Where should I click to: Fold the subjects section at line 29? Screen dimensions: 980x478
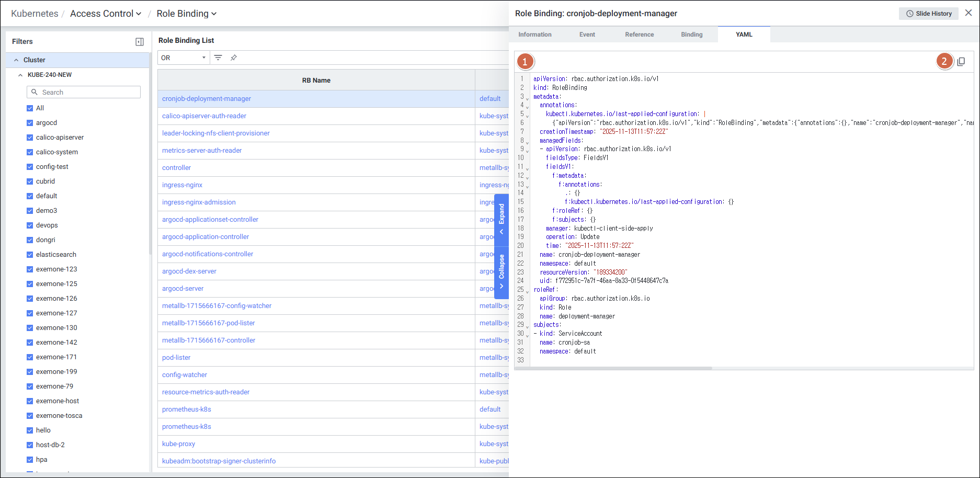pyautogui.click(x=527, y=326)
